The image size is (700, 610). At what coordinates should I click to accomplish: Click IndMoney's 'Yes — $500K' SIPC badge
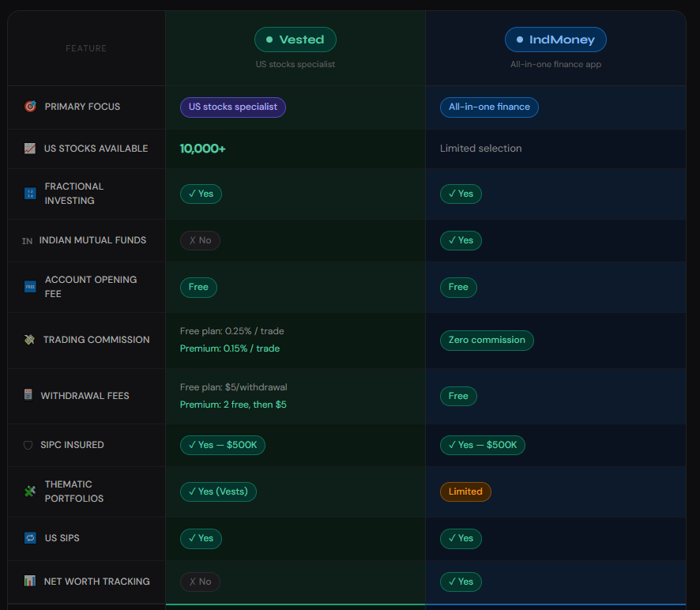[482, 445]
